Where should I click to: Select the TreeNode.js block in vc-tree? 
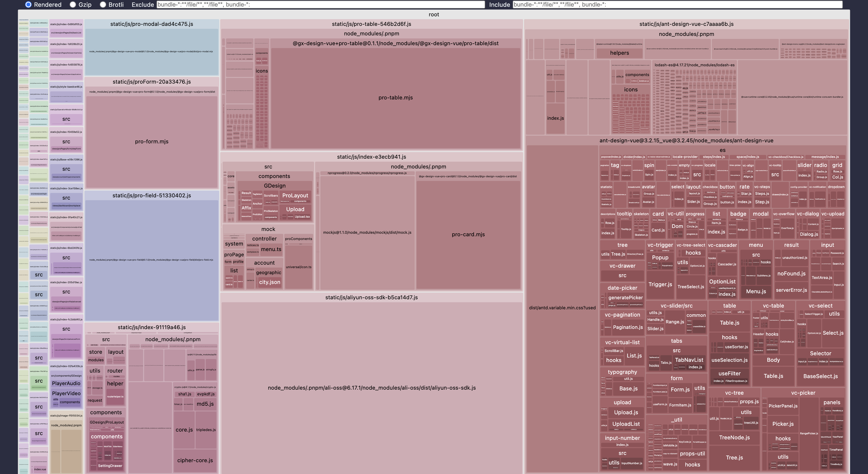click(x=734, y=438)
